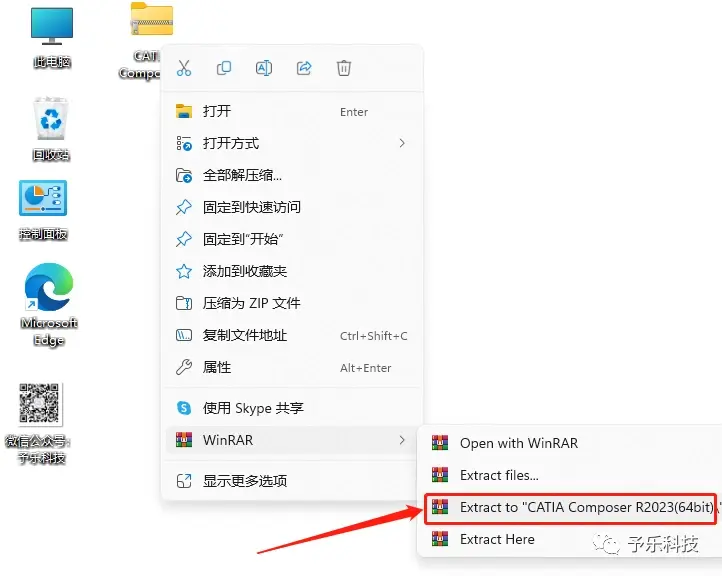Choose Open with WinRAR
This screenshot has height=576, width=722.
[571, 443]
